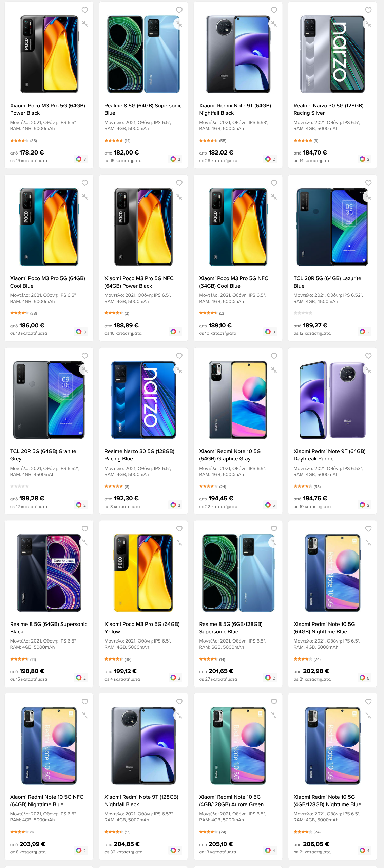View the 28 stores for Redmi Note 9T Nightfall Black
The image size is (384, 868).
(218, 161)
